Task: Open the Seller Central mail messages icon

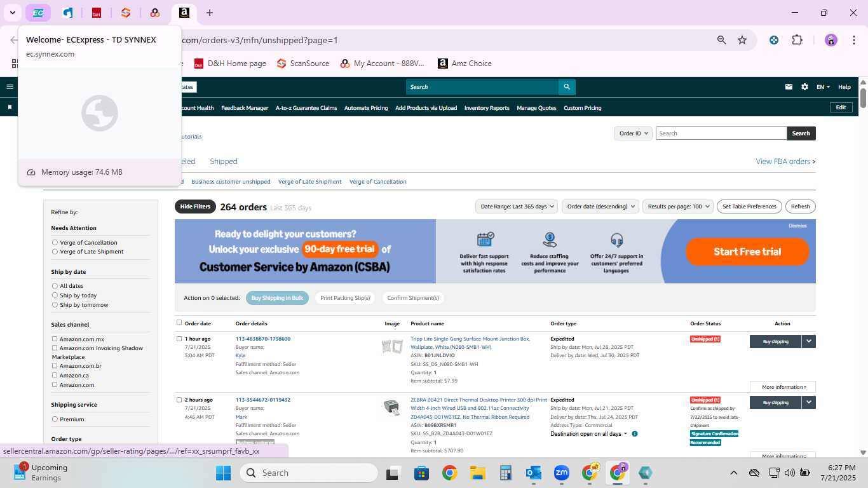Action: tap(789, 87)
